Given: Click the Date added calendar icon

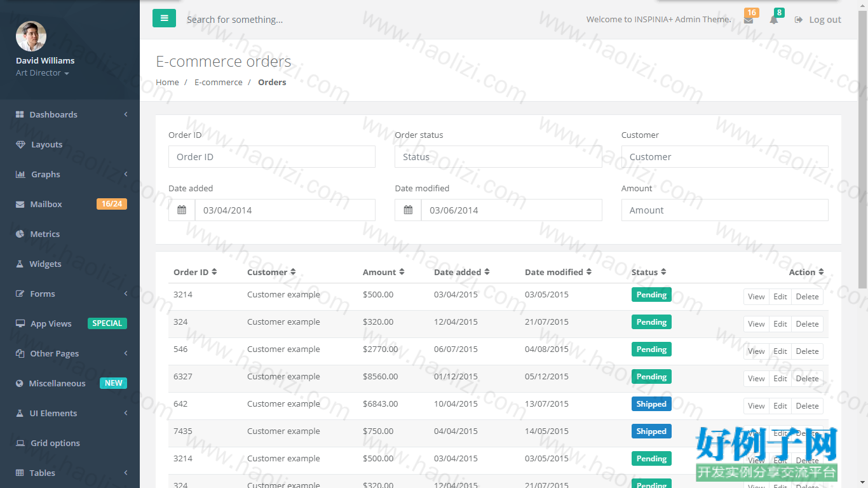Looking at the screenshot, I should (x=182, y=210).
